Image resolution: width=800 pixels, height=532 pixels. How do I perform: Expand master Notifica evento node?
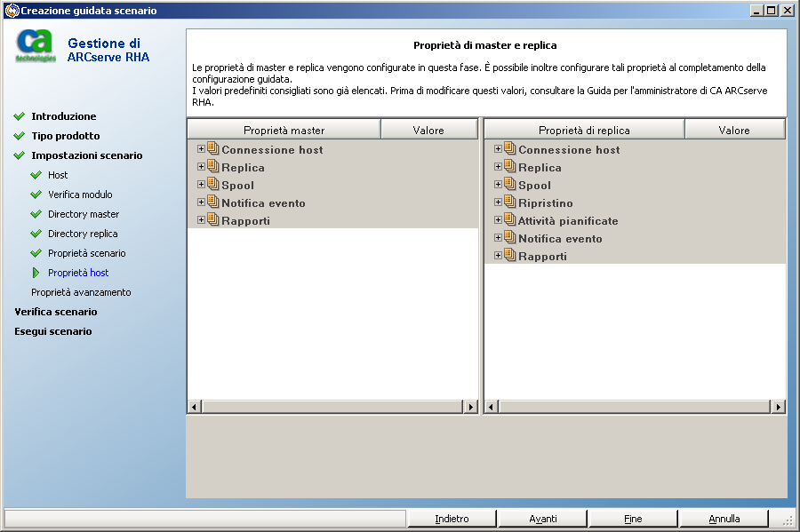pos(201,202)
